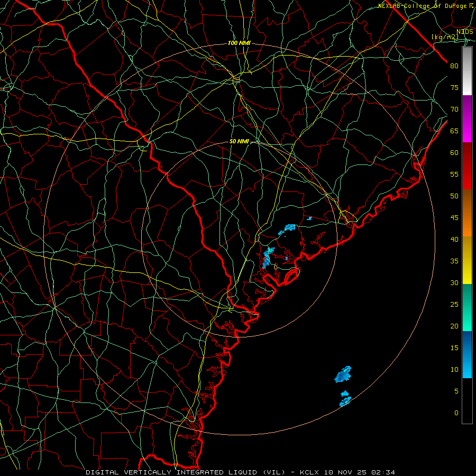Click the 25 value on the scale
The height and width of the screenshot is (476, 476).
454,305
